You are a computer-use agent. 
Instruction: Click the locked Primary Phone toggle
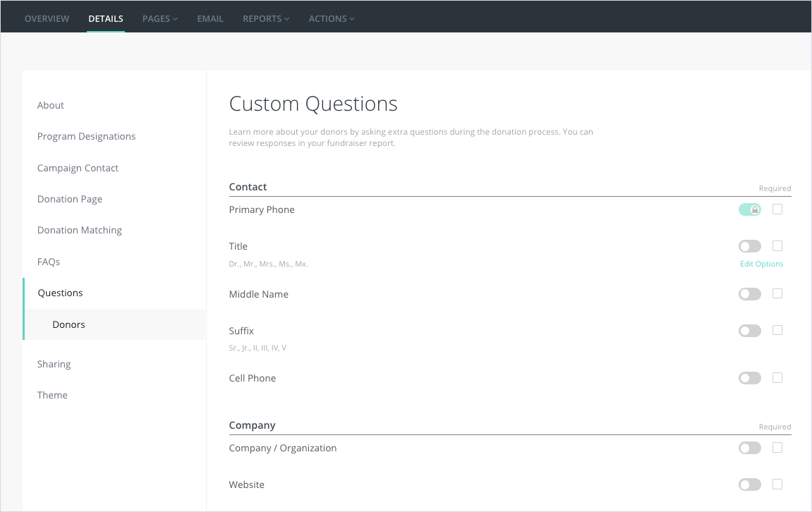(x=749, y=209)
